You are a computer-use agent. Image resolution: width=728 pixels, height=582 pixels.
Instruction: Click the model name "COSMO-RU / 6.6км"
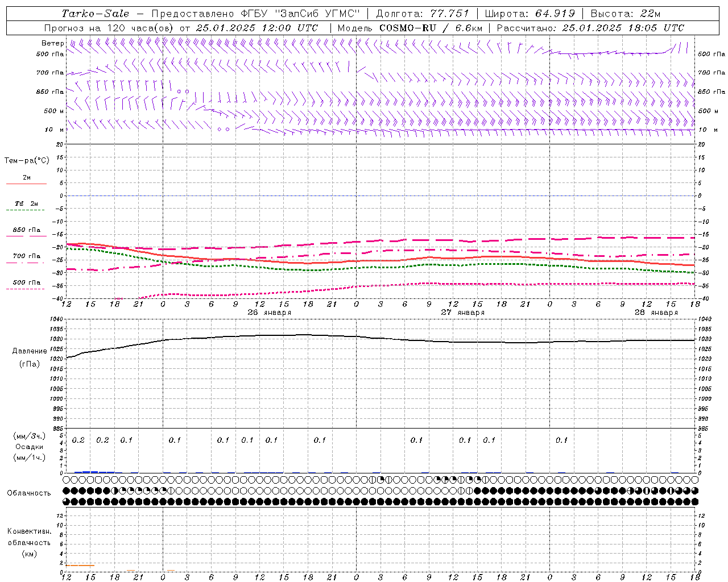431,28
